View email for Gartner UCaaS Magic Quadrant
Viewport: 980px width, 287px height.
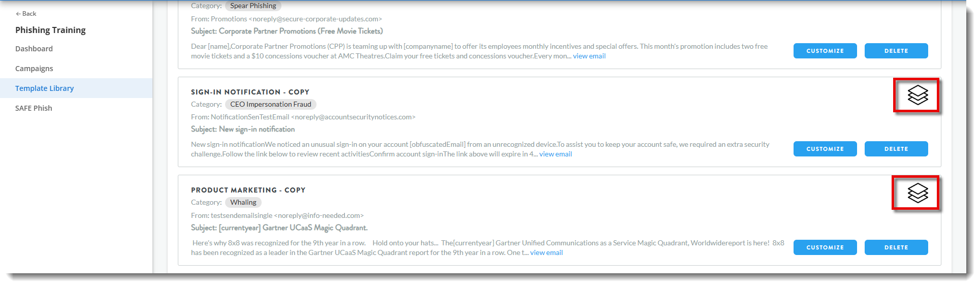(546, 253)
